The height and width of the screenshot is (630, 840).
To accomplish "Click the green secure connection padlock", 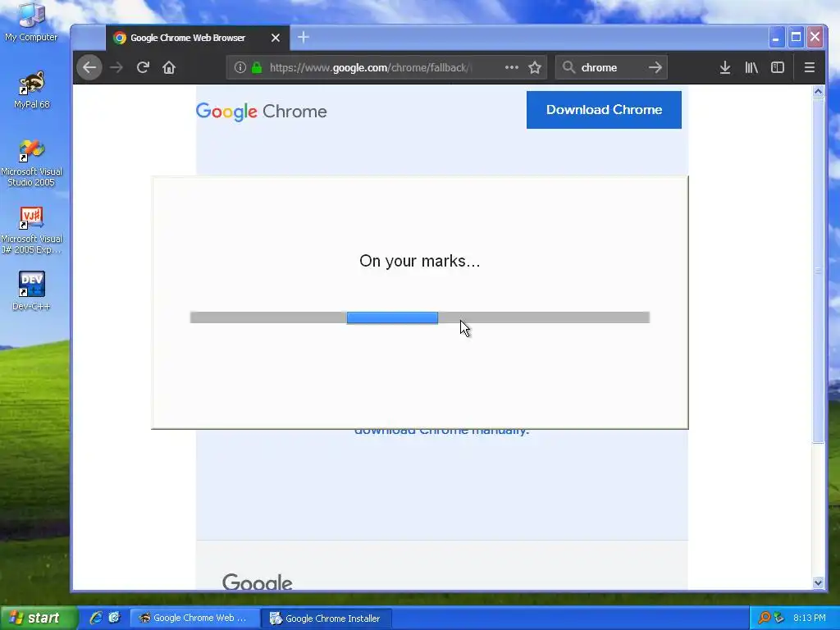I will pos(257,67).
